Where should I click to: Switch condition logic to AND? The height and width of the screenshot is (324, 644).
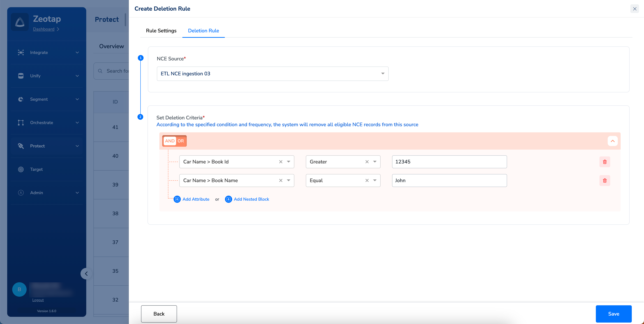(169, 141)
